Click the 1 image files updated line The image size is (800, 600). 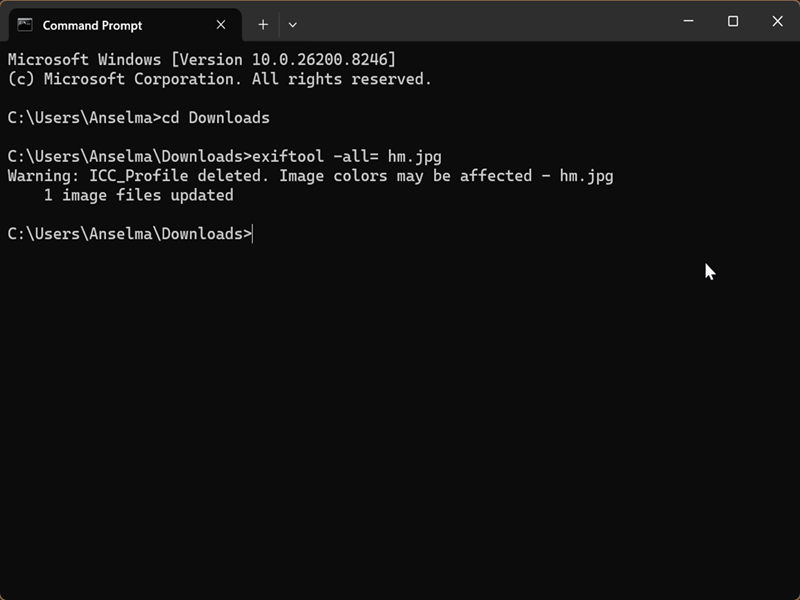pyautogui.click(x=138, y=195)
